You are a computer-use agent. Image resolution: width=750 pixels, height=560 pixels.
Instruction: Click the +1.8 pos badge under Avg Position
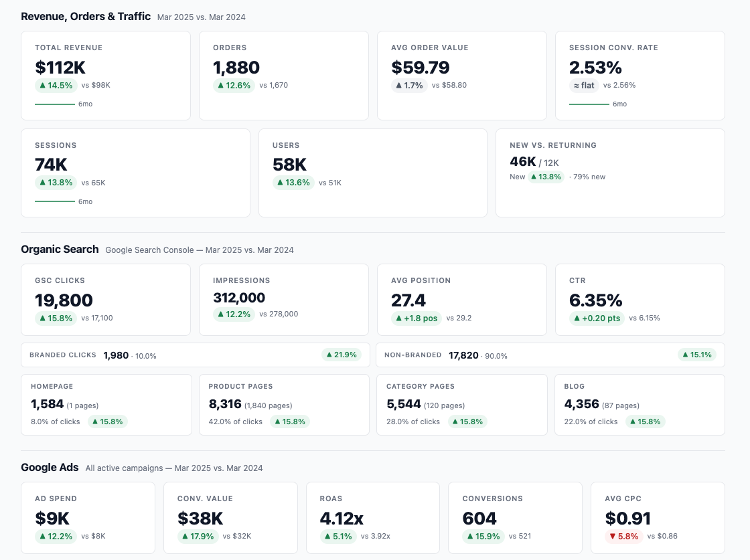[416, 318]
